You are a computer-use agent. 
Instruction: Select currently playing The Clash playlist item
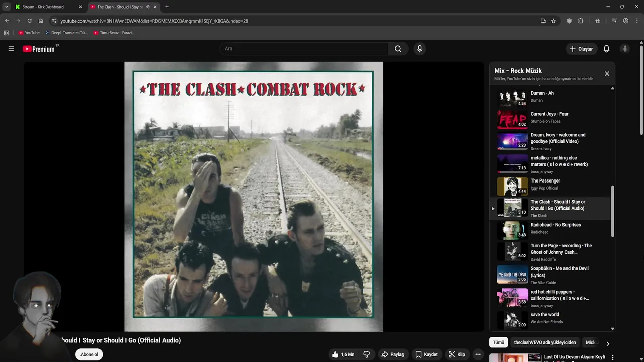pos(551,208)
